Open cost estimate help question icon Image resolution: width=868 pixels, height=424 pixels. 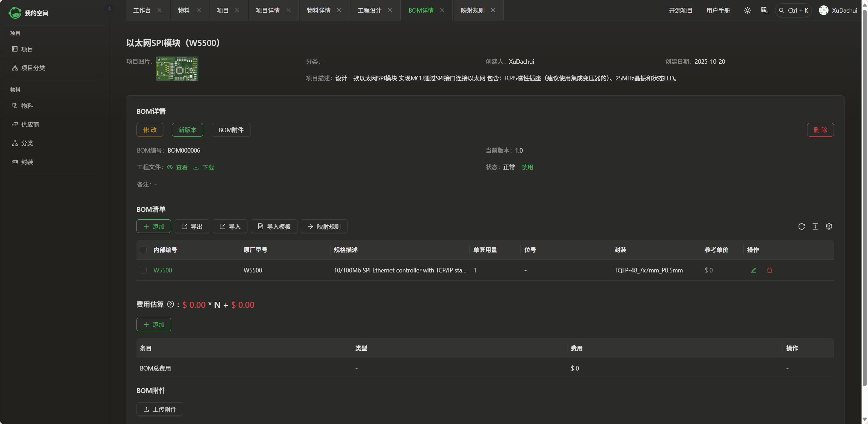[171, 304]
